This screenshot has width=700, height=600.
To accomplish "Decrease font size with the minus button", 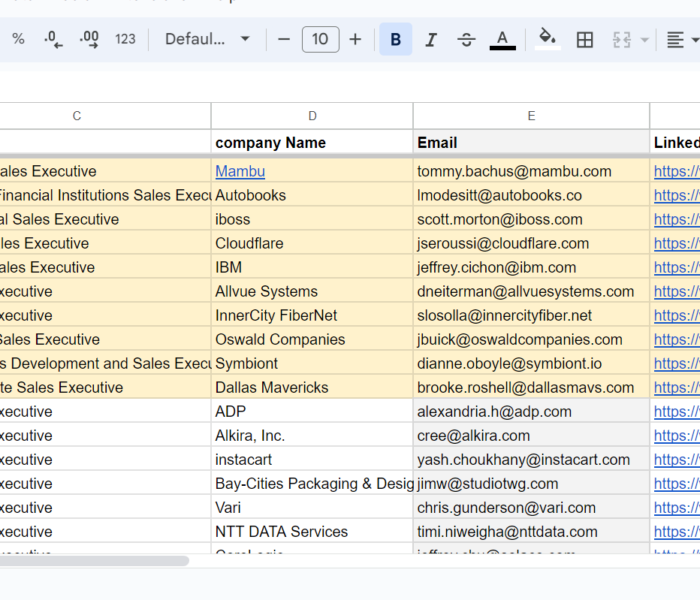I will click(284, 39).
